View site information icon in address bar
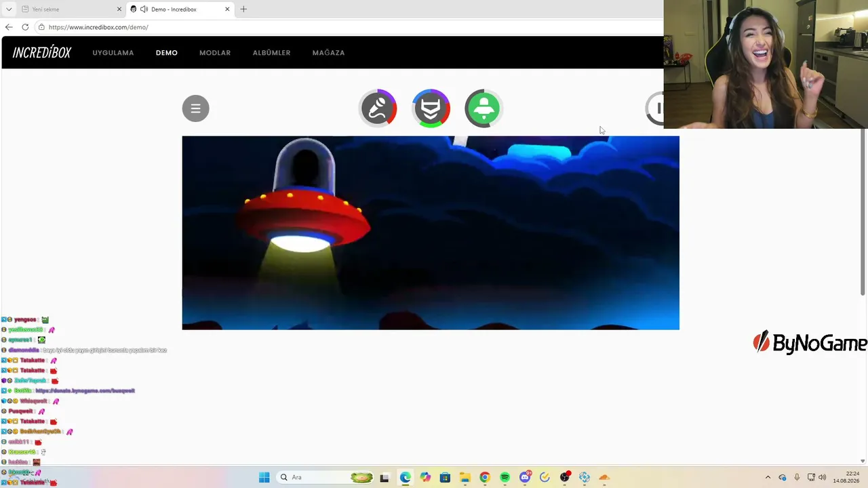Image resolution: width=868 pixels, height=488 pixels. [x=41, y=27]
